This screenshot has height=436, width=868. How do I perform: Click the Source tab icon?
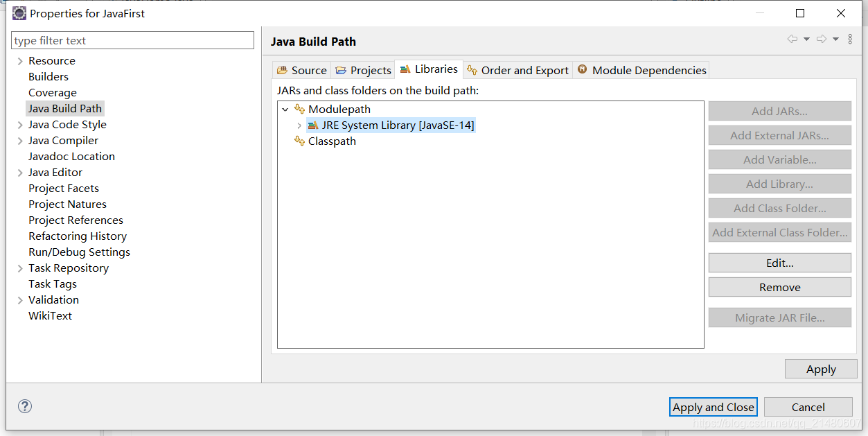click(282, 70)
